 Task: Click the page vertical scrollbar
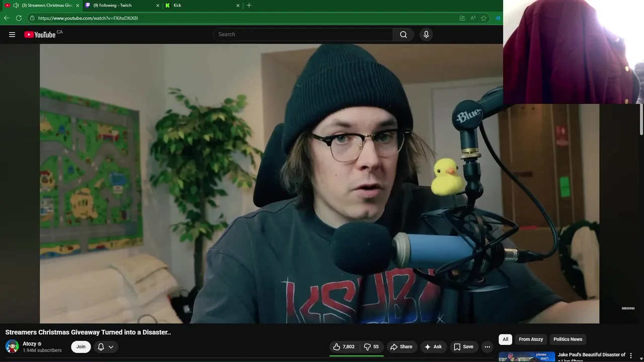coord(641,120)
